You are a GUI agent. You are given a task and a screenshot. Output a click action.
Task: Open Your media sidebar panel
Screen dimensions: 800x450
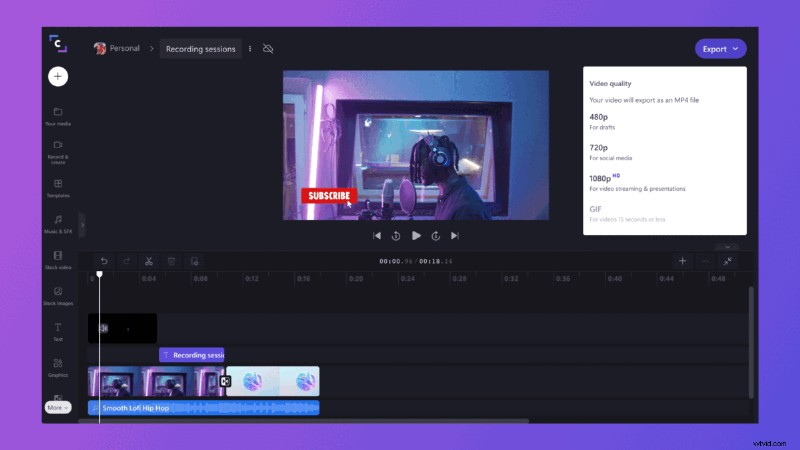58,117
